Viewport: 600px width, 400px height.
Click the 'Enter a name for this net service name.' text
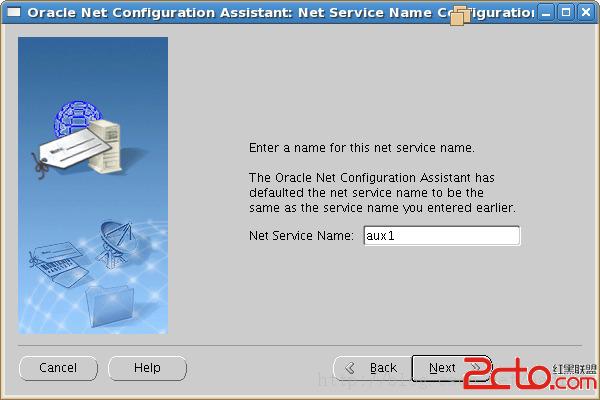(362, 148)
